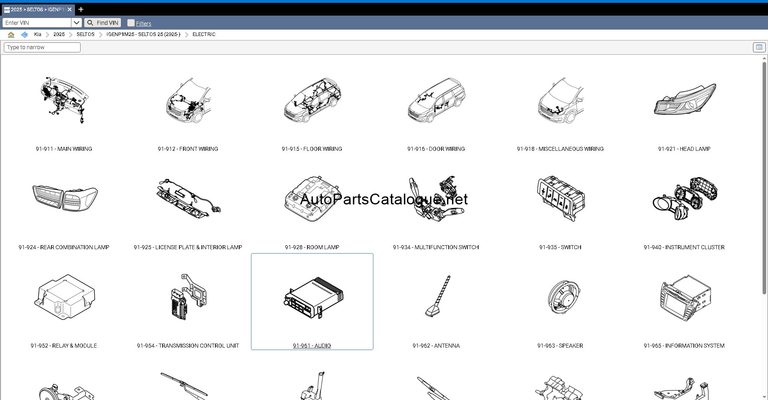Toggle the view layout icon at right
This screenshot has width=768, height=400.
click(759, 47)
